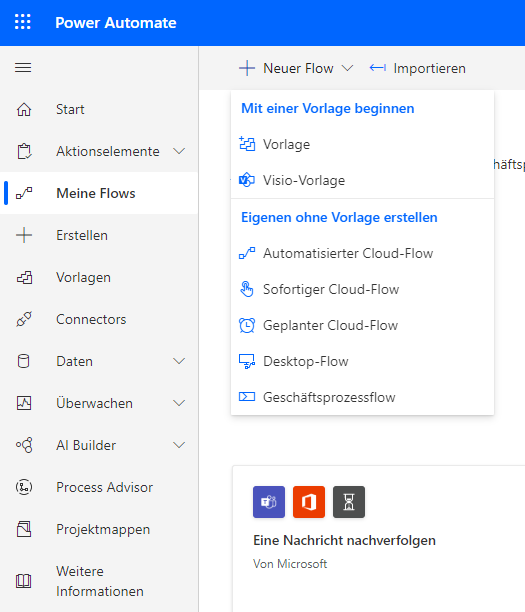Open Weitere Informationen link
Screen dimensions: 525x612
click(99, 581)
